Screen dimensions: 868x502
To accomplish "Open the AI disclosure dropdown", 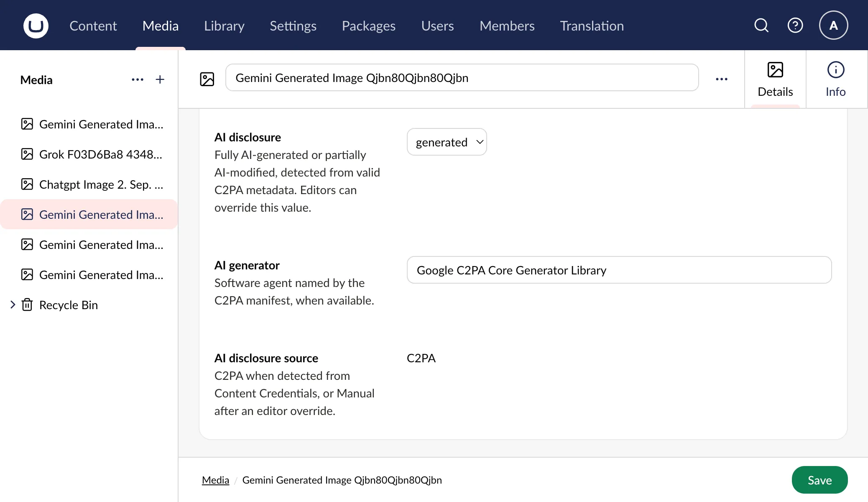I will coord(447,142).
